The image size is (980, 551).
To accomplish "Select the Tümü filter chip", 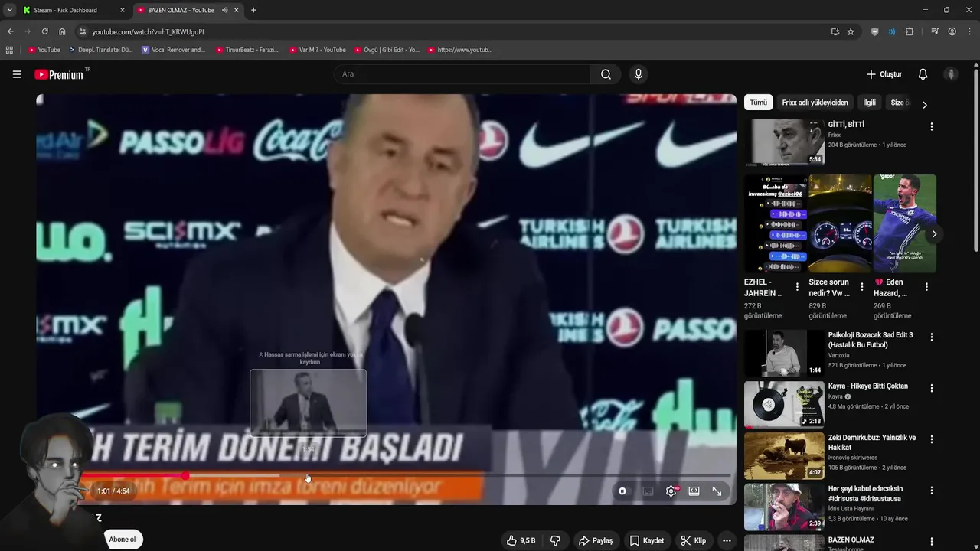I will pos(758,103).
